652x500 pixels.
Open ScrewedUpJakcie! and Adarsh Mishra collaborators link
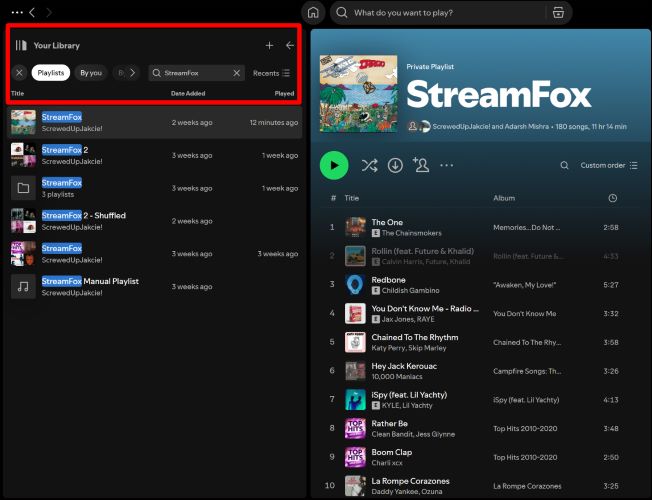pyautogui.click(x=491, y=126)
